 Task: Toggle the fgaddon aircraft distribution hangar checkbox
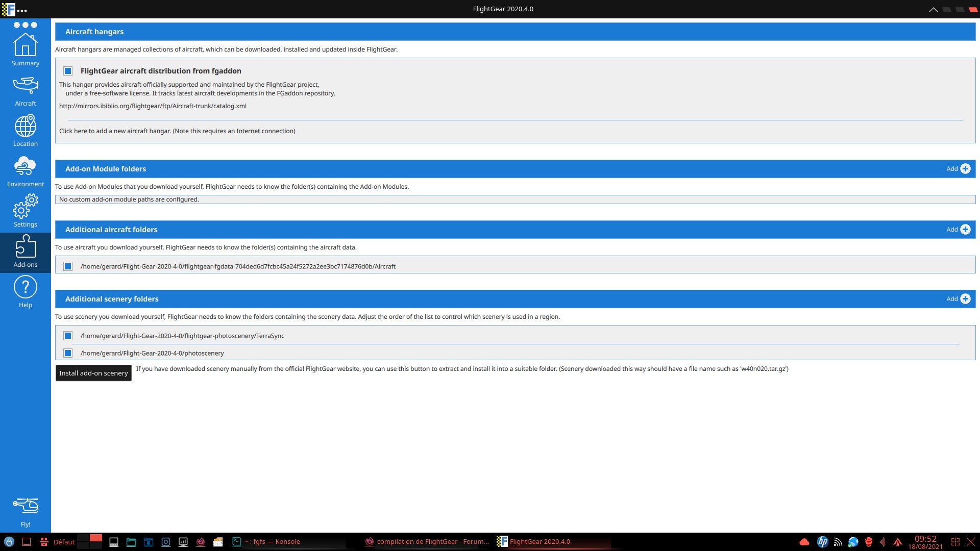click(68, 71)
